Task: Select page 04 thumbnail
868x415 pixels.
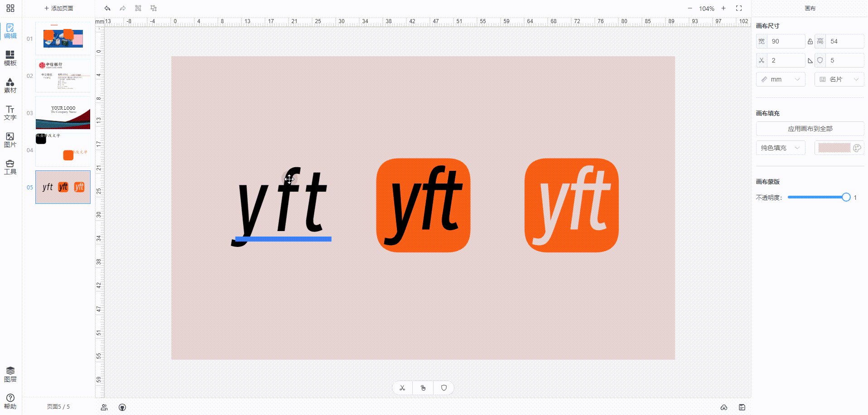Action: coord(63,150)
